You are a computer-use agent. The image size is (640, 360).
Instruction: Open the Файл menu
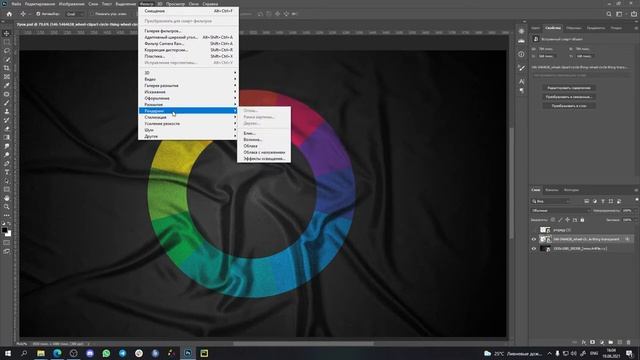pyautogui.click(x=16, y=4)
